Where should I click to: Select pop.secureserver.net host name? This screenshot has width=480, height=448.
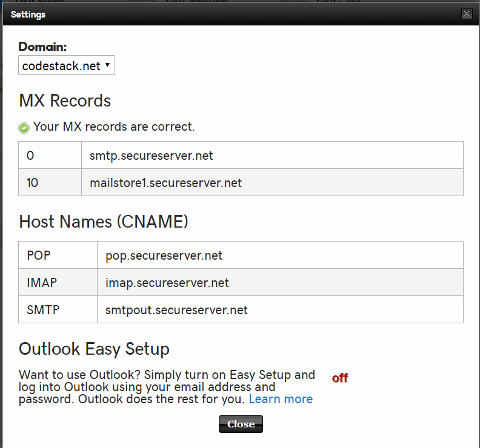[x=164, y=255]
